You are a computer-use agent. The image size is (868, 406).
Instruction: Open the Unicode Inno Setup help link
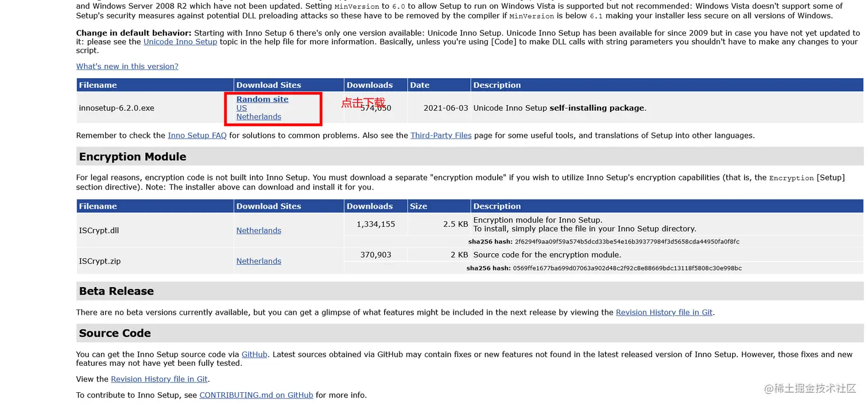tap(180, 42)
